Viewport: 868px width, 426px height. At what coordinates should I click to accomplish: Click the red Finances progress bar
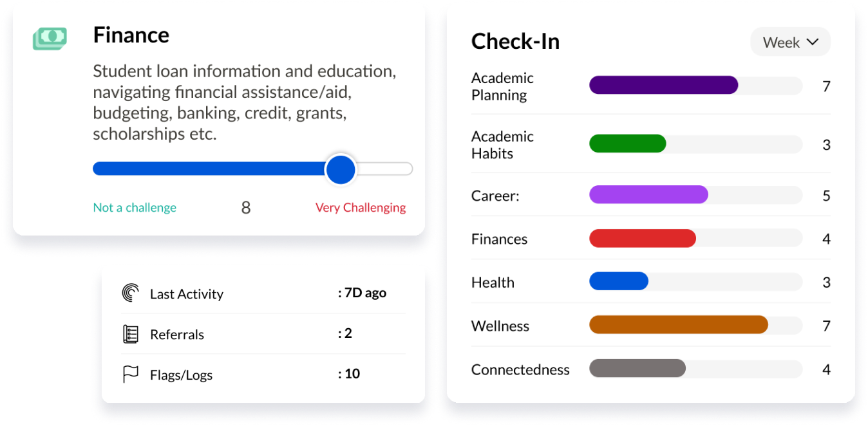tap(643, 238)
